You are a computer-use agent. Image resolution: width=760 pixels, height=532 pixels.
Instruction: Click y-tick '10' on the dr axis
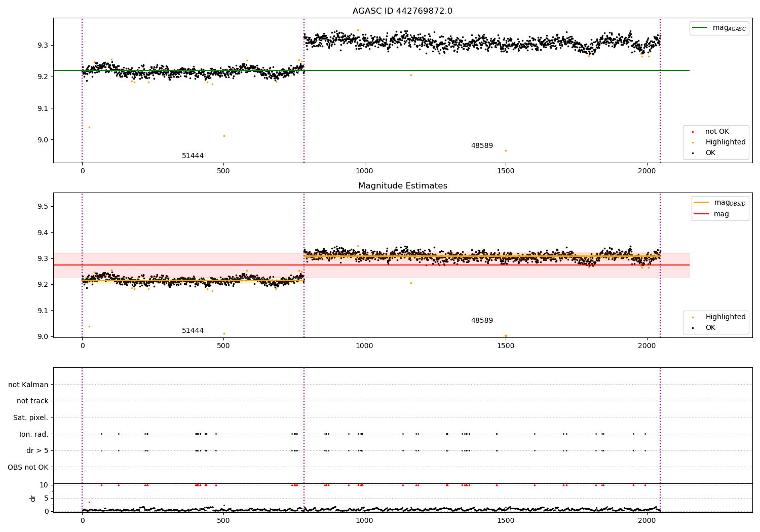(x=44, y=485)
